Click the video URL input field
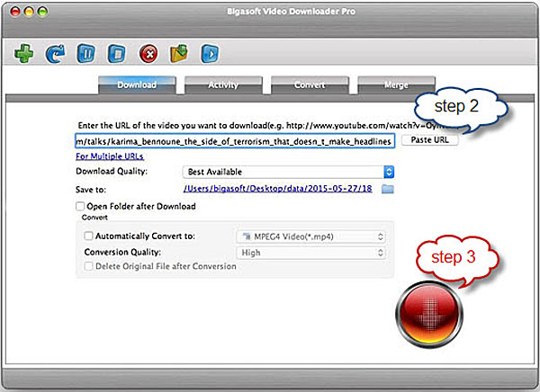 235,141
